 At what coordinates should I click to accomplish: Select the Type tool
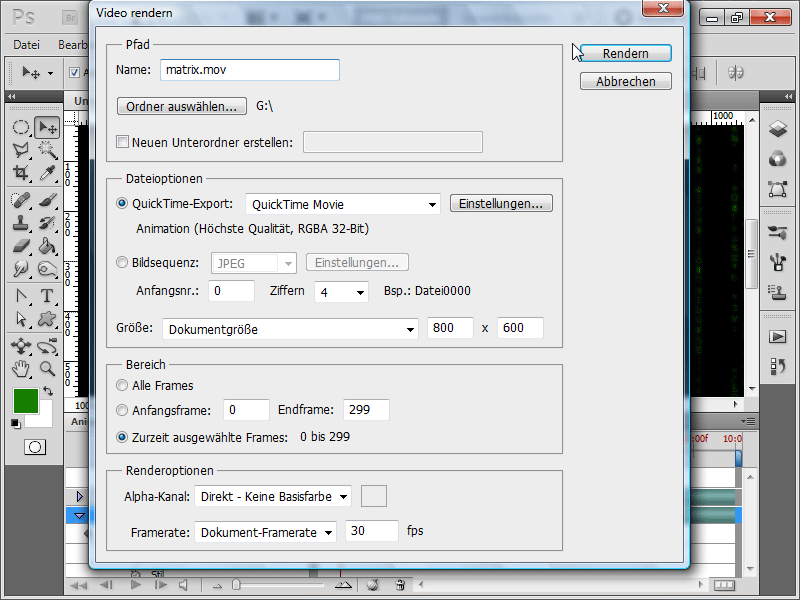(47, 296)
